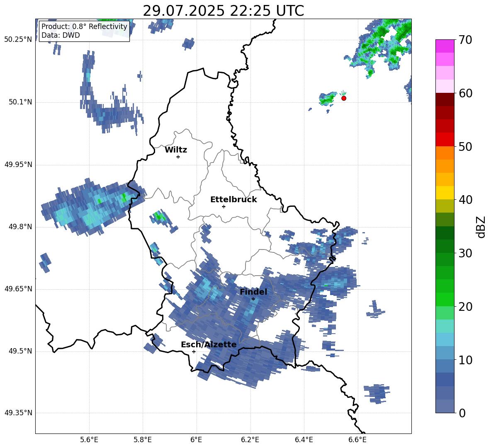Click the magenta top colorbar segment

[x=445, y=46]
